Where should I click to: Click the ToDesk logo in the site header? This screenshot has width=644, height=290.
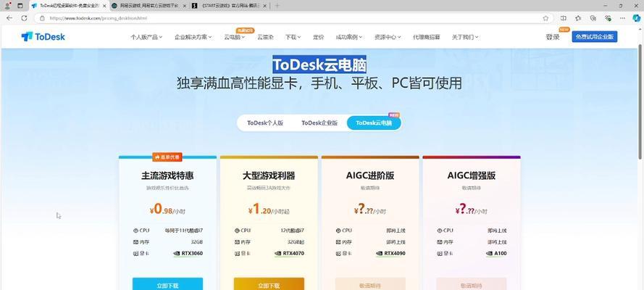click(x=43, y=36)
